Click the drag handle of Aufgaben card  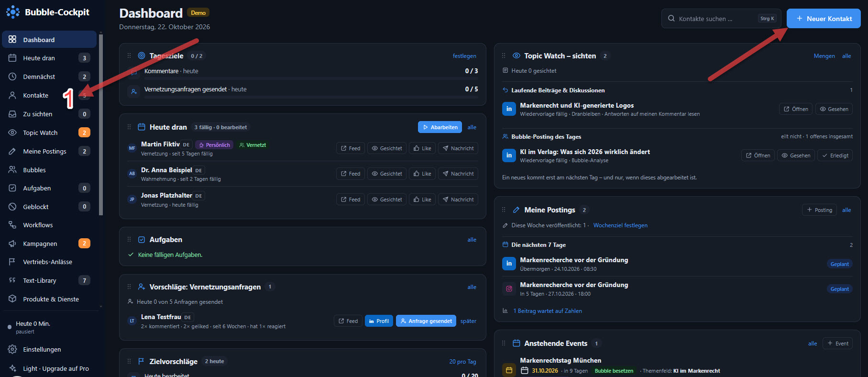129,239
